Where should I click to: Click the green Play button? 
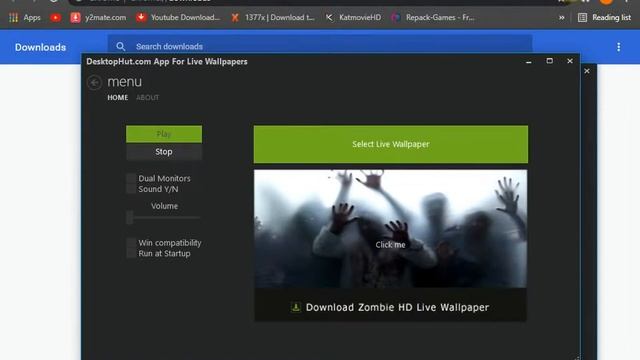pos(164,134)
